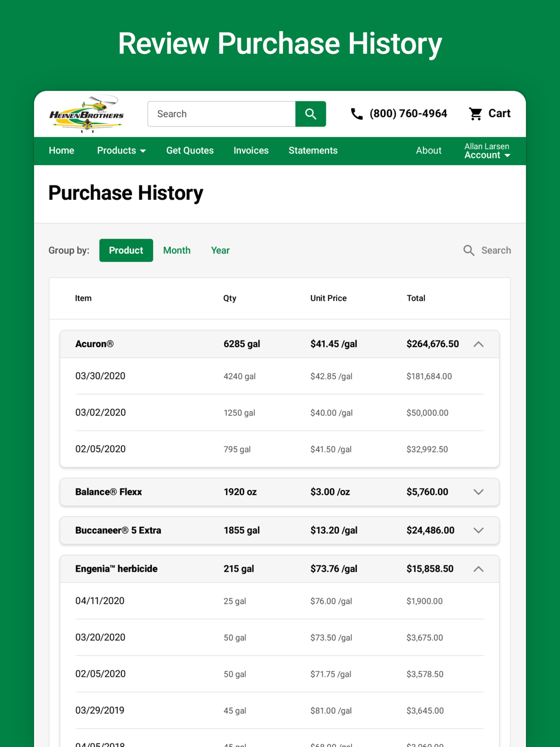Click the Buccaneer® 5 Extra product name
Screen dimensions: 560x747
coord(118,530)
